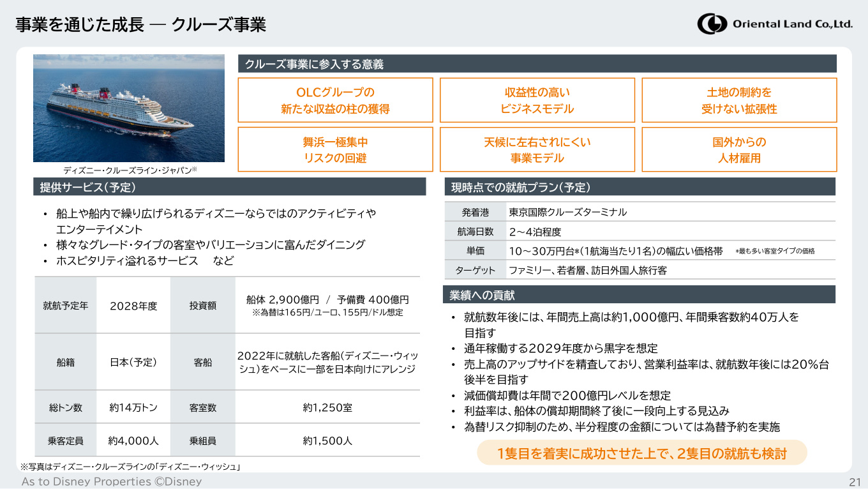Viewport: 868px width, 489px height.
Task: Click the 提供サービス（予定） header
Action: 230,187
